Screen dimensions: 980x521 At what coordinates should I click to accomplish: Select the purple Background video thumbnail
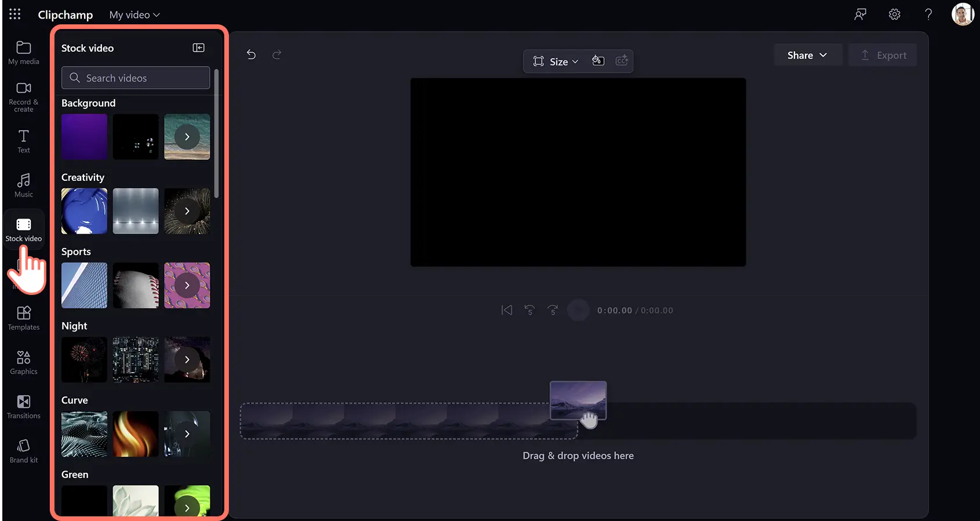[85, 137]
